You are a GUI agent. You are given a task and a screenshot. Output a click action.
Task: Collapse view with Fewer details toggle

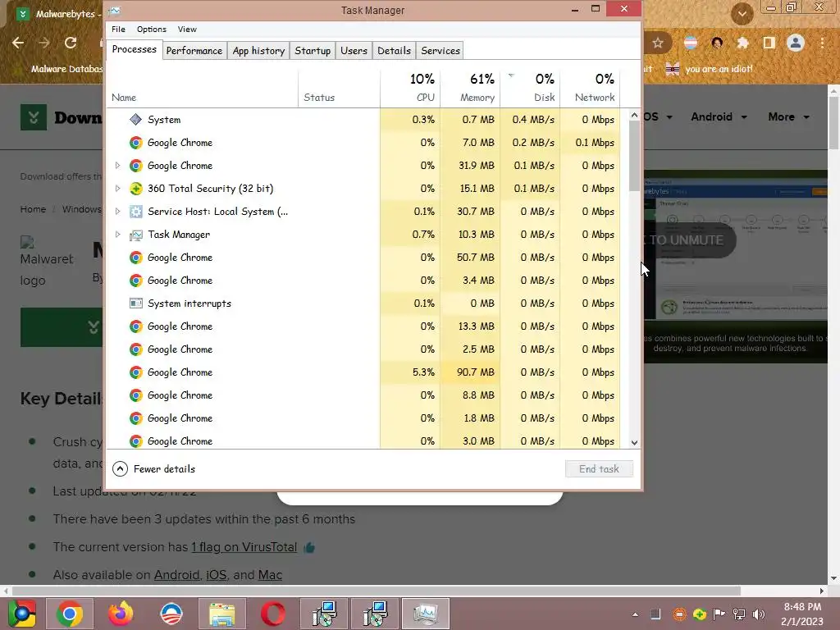154,468
